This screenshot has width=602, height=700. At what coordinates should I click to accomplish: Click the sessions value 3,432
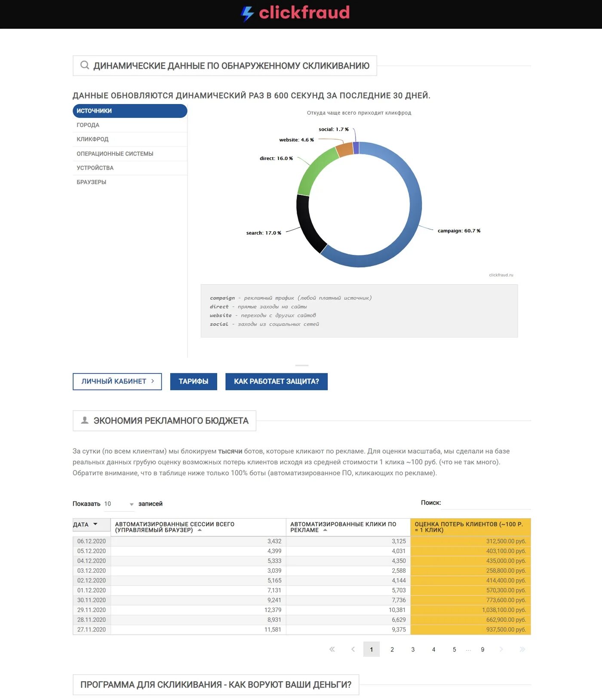tap(274, 541)
